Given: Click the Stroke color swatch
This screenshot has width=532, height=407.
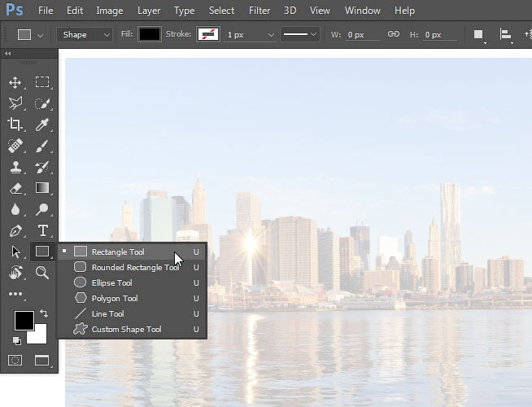Looking at the screenshot, I should tap(208, 34).
